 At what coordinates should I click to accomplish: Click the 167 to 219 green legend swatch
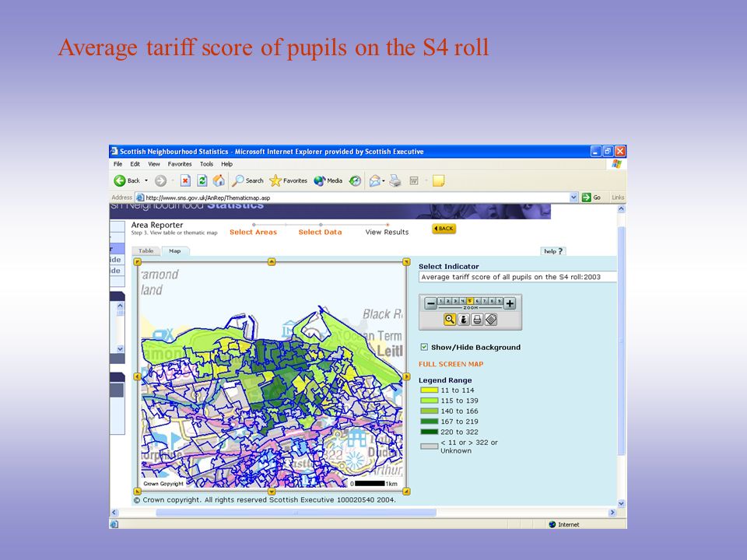coord(430,422)
